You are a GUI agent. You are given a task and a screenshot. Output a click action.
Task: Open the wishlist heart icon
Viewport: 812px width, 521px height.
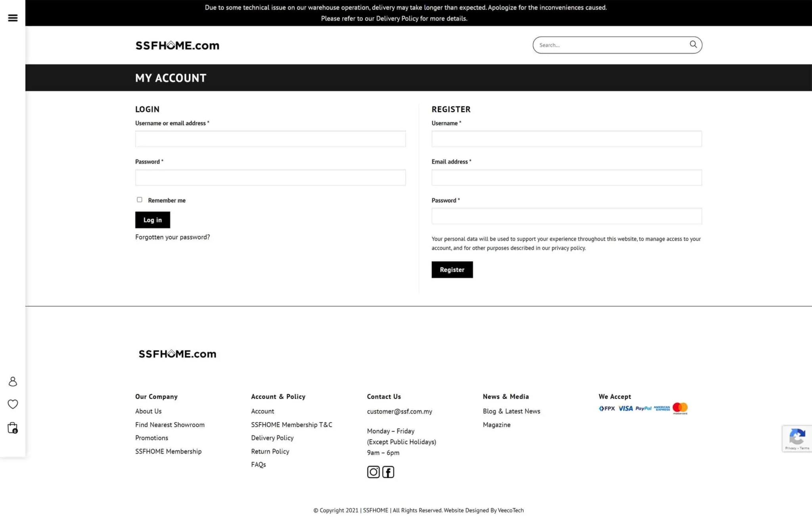13,404
